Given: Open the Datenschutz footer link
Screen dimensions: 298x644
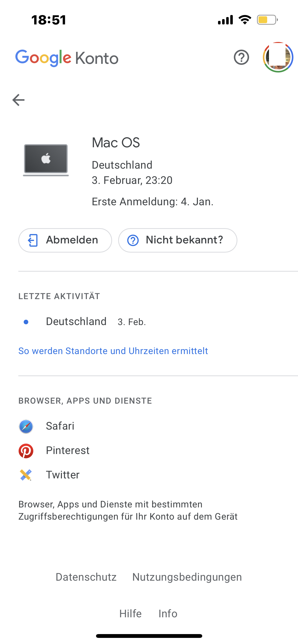Looking at the screenshot, I should pyautogui.click(x=86, y=577).
